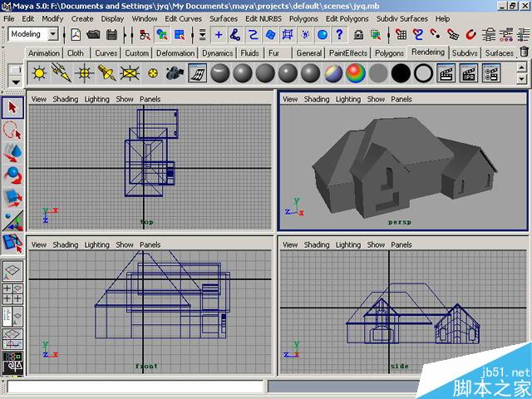
Task: Click the IPR render icon
Action: (469, 73)
